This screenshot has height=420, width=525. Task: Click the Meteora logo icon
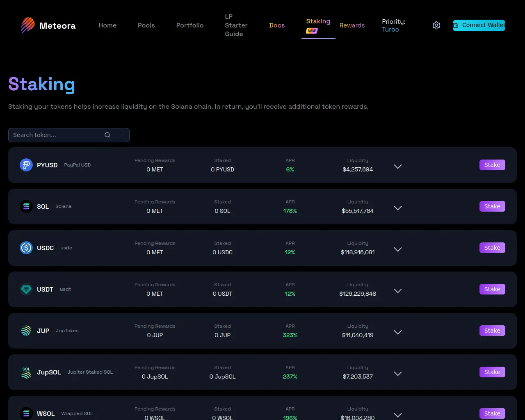pos(28,25)
